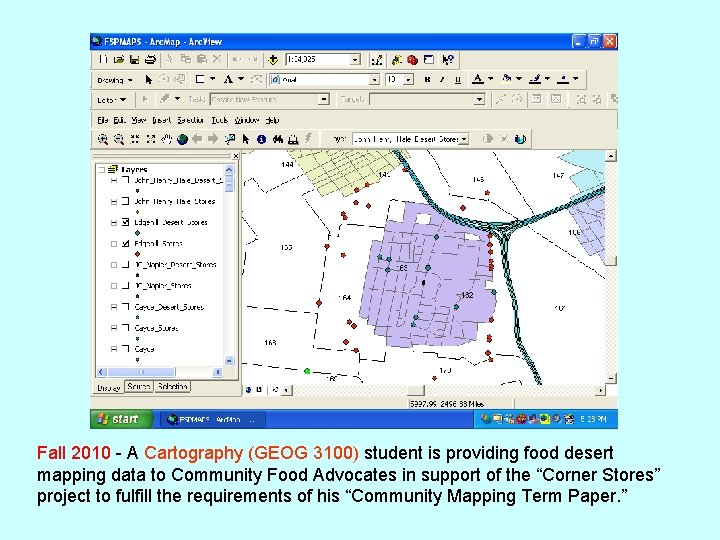
Task: Open the Insert menu
Action: pyautogui.click(x=162, y=120)
